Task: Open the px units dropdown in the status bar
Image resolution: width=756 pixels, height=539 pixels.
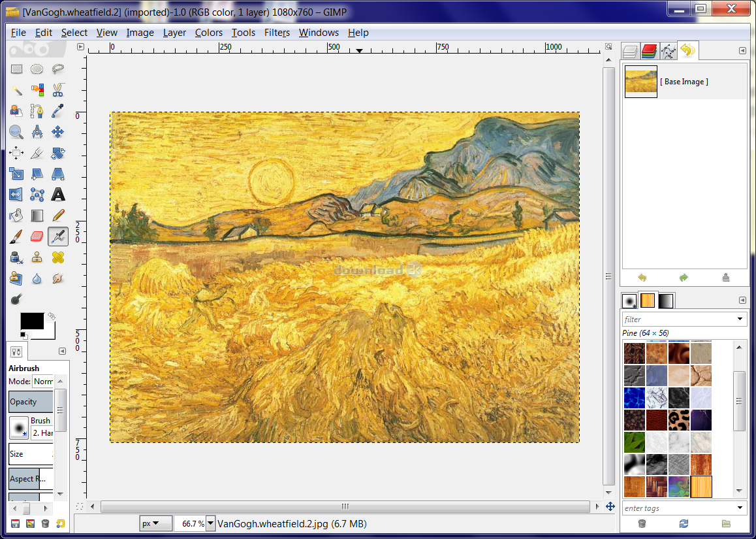Action: pyautogui.click(x=155, y=523)
